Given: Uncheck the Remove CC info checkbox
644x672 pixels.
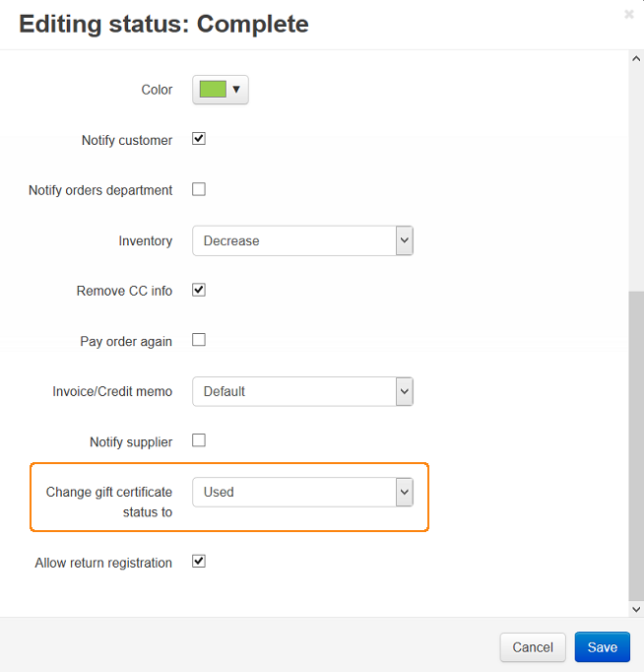Looking at the screenshot, I should pos(199,290).
